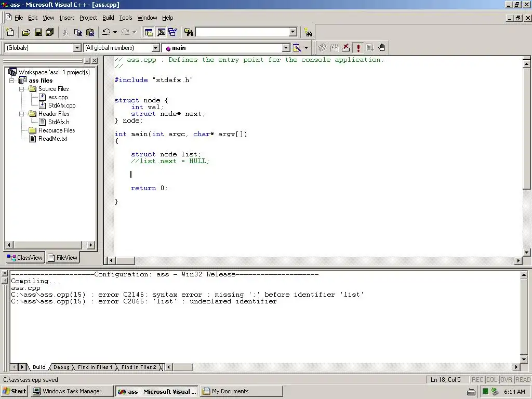Open the Insert menu
This screenshot has height=399, width=532.
pos(66,18)
